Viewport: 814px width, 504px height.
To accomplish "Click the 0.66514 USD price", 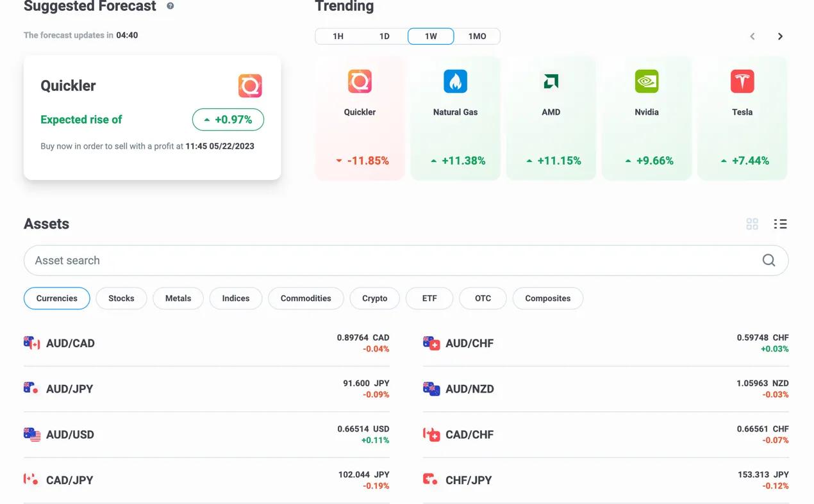I will click(363, 429).
